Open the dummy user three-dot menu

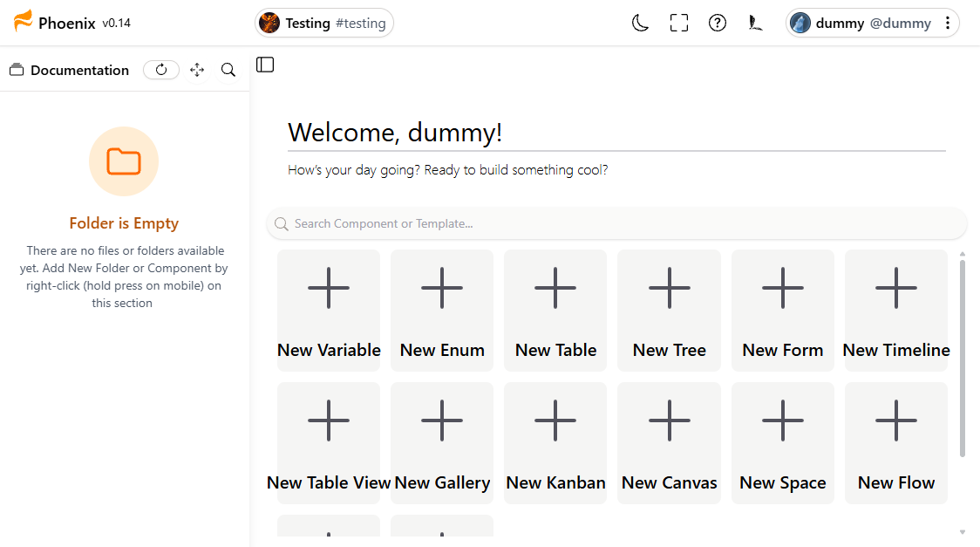948,24
